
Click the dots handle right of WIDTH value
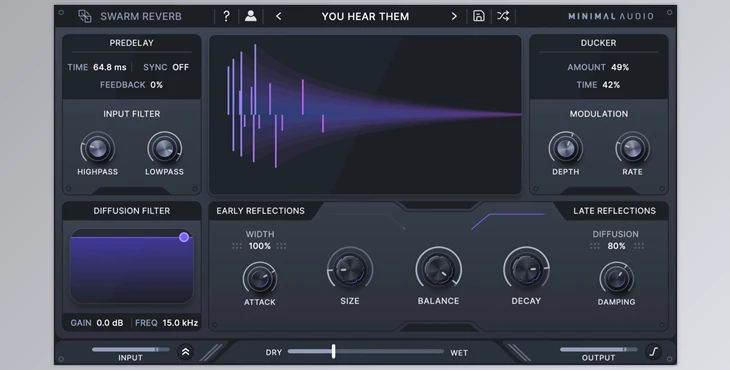point(282,246)
